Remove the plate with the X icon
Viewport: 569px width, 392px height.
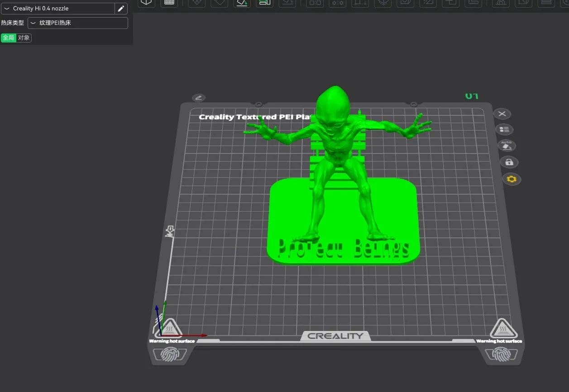502,113
